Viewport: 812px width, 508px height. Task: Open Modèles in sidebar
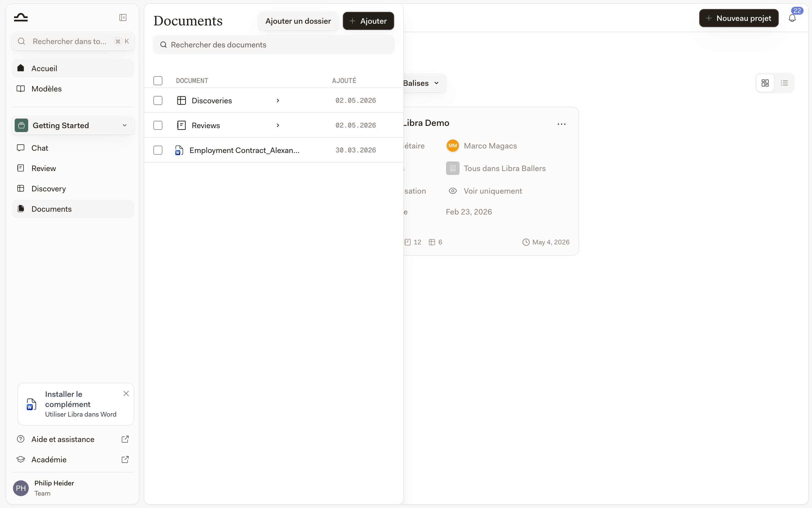73,89
